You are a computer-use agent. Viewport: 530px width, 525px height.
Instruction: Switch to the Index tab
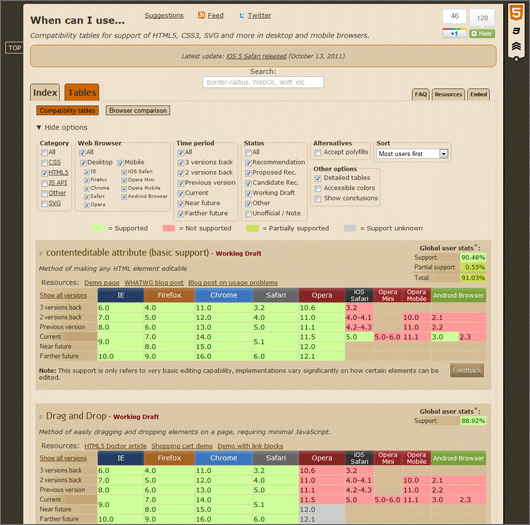(x=45, y=92)
